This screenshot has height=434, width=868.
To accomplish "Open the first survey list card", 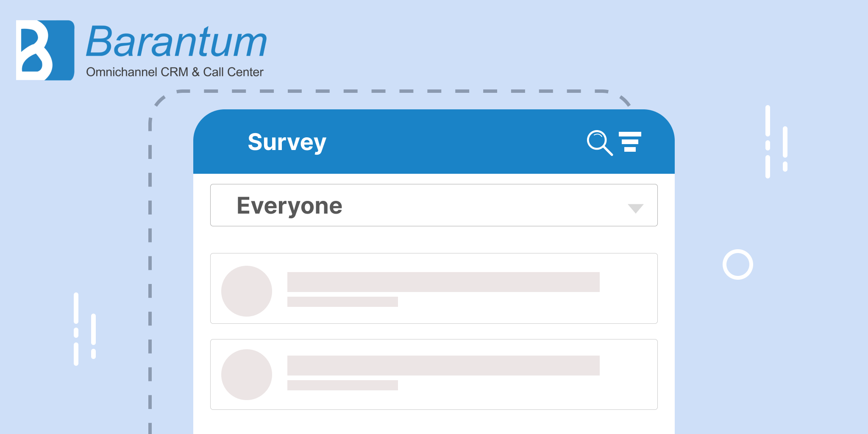I will 434,288.
